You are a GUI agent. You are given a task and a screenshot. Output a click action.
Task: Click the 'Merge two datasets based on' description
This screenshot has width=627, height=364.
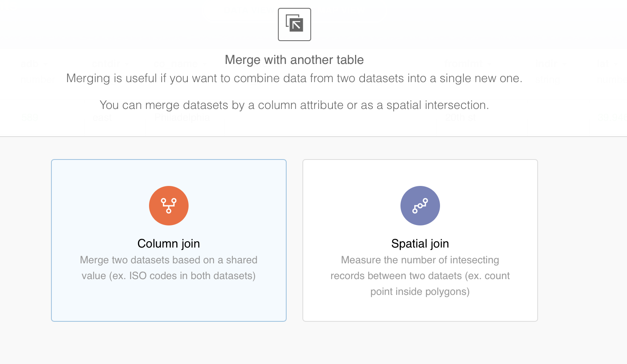point(169,260)
